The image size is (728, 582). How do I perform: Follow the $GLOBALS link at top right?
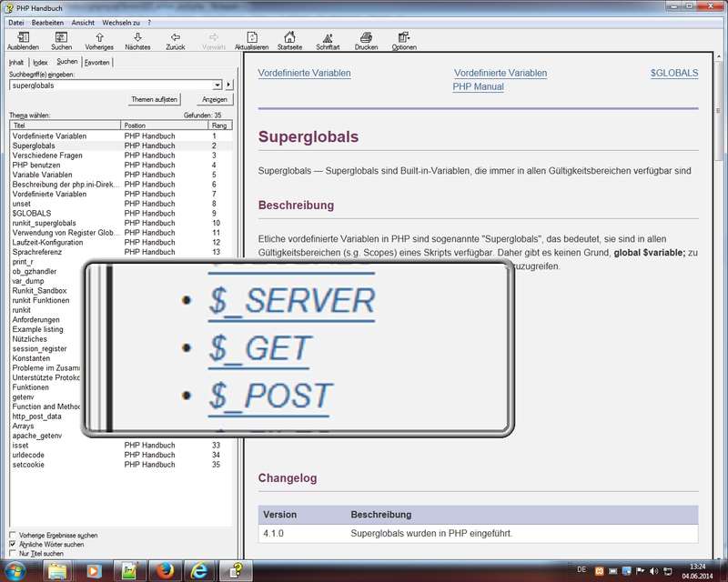pos(674,73)
